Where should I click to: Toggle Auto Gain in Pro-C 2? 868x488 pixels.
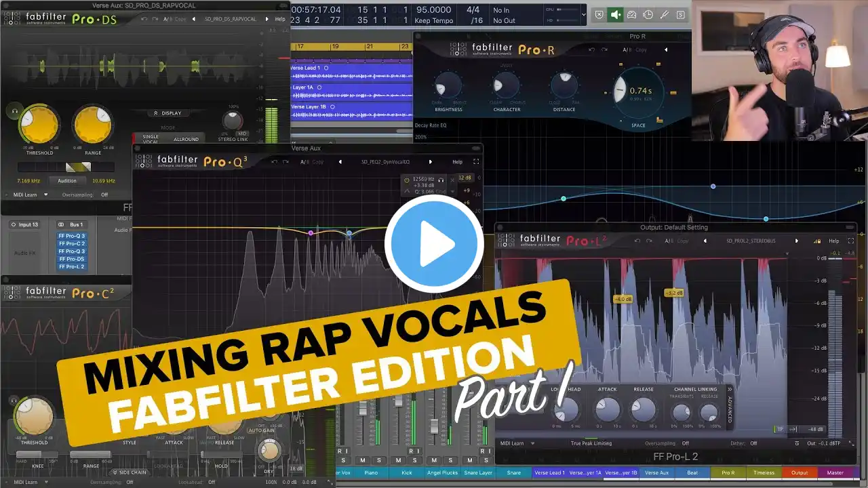tap(261, 430)
